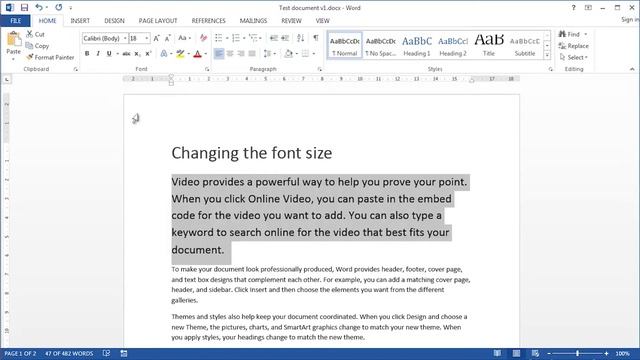Open the Select dropdown in Editing

[573, 58]
